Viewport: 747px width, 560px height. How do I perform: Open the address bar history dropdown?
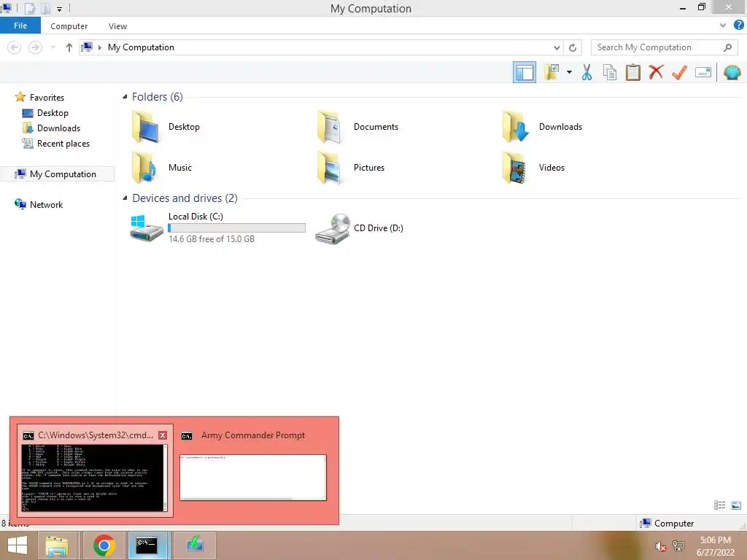click(x=557, y=47)
